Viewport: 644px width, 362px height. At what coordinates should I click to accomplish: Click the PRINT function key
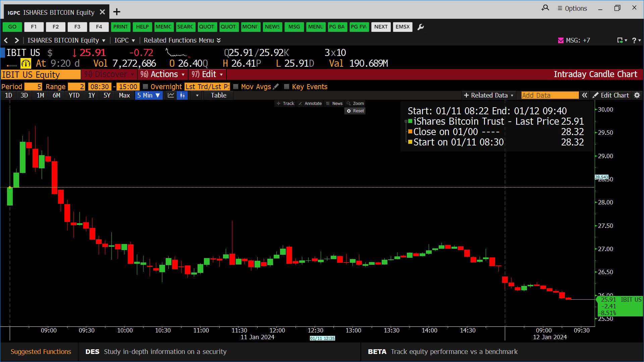[x=120, y=27]
